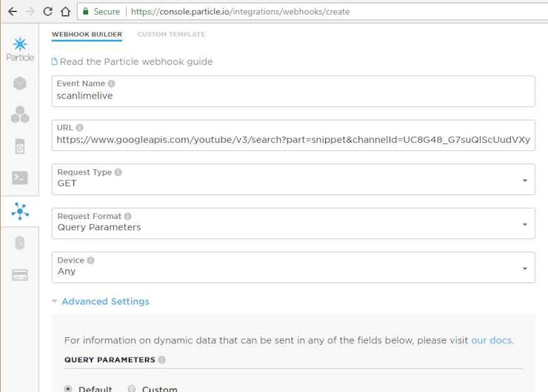Open the Products three-cubes icon in sidebar

pos(20,115)
